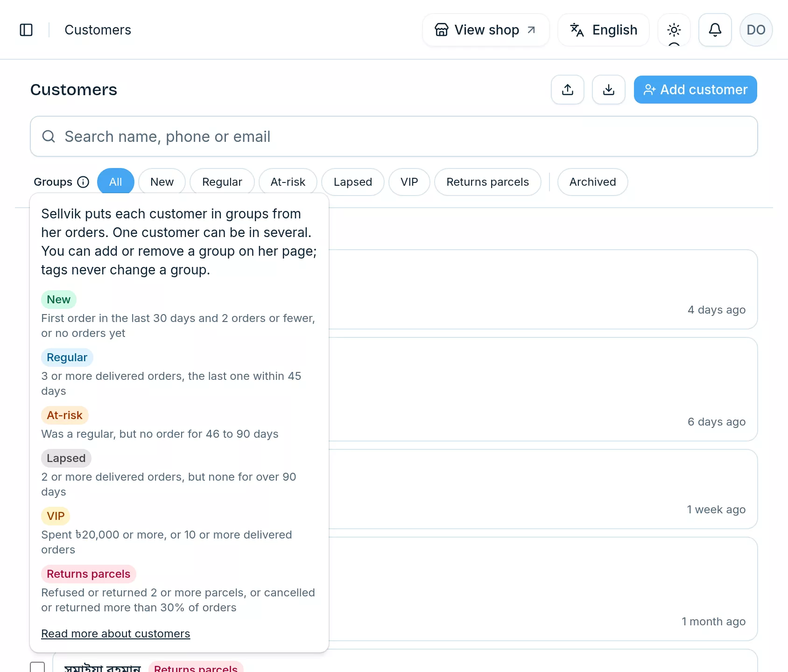Select the All group filter
This screenshot has width=788, height=672.
[x=116, y=182]
